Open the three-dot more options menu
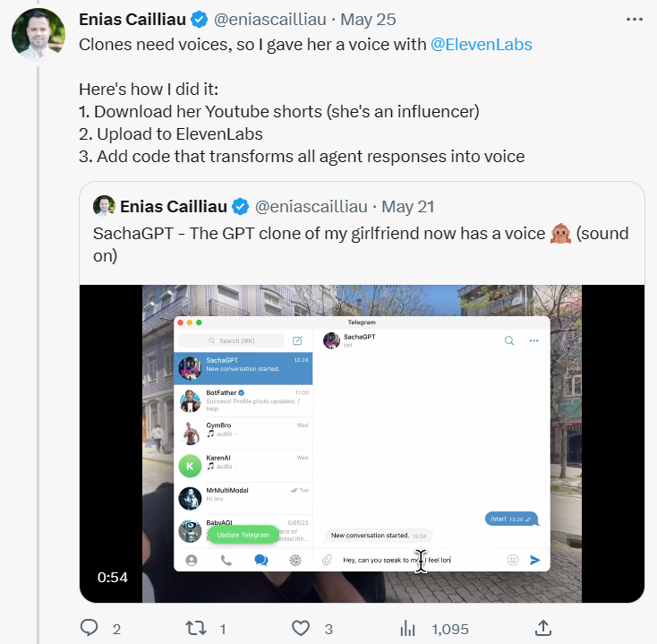Viewport: 657px width, 644px height. 634,19
